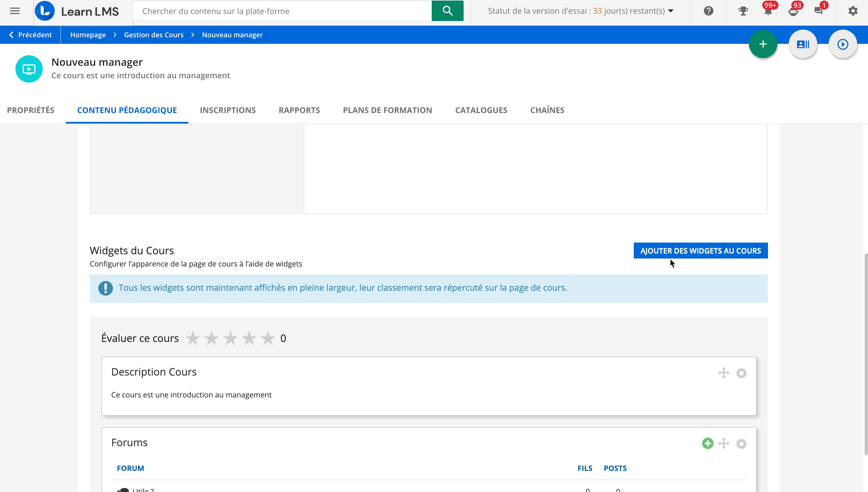868x492 pixels.
Task: Open the hamburger main menu
Action: 15,11
